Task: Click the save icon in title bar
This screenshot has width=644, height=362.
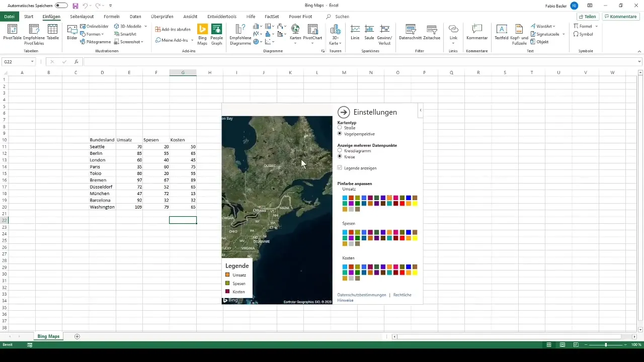Action: click(75, 6)
